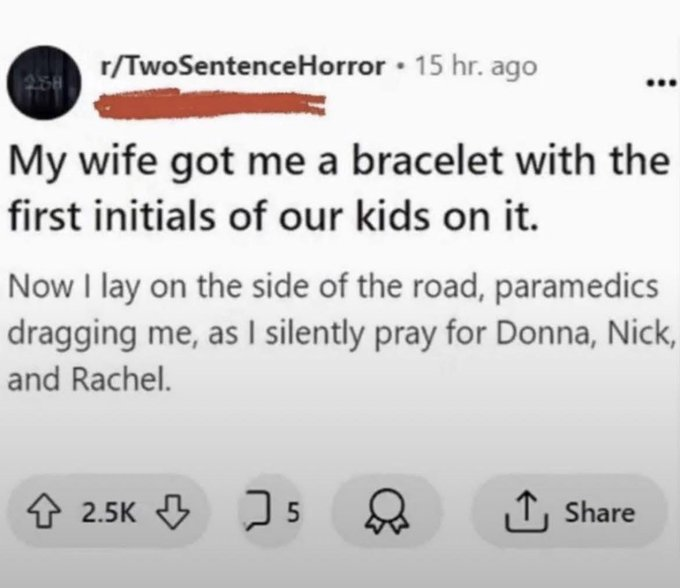Open post title about the bracelet
The image size is (680, 588).
pos(339,188)
